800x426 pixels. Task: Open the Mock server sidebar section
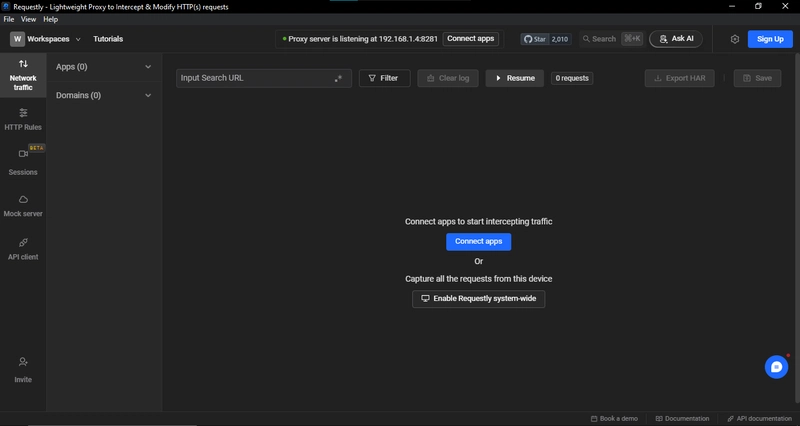click(23, 206)
